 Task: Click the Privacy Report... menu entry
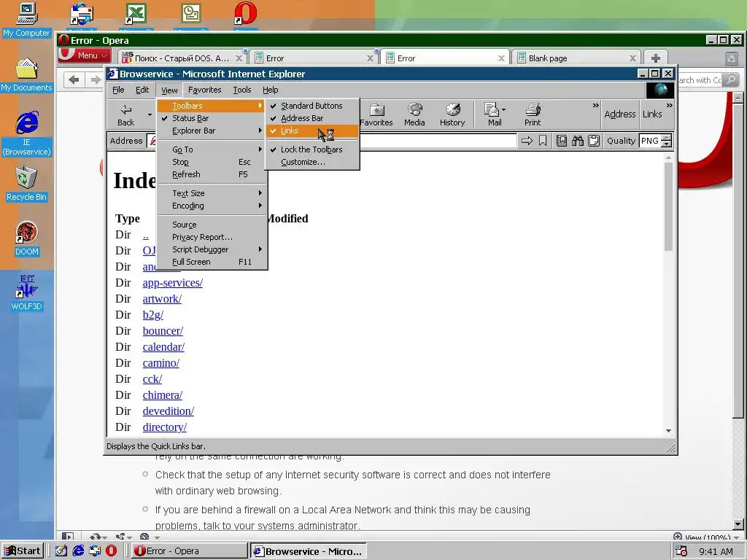pos(212,237)
